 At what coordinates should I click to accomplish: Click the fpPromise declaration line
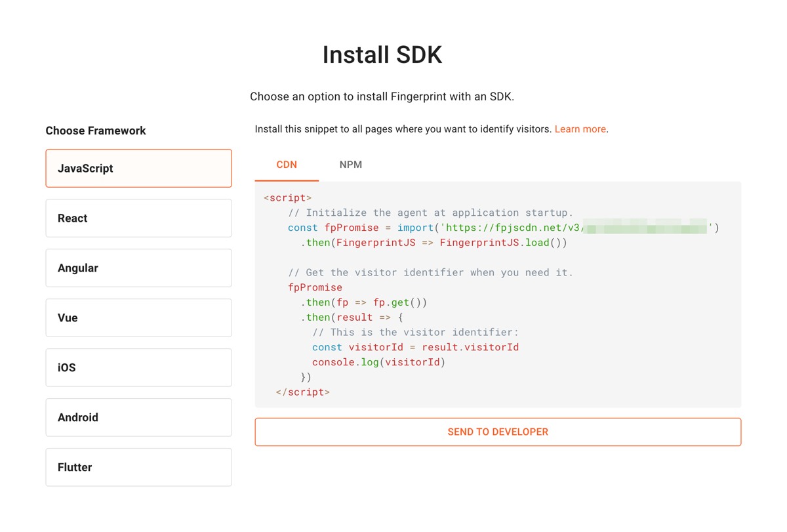pos(367,227)
